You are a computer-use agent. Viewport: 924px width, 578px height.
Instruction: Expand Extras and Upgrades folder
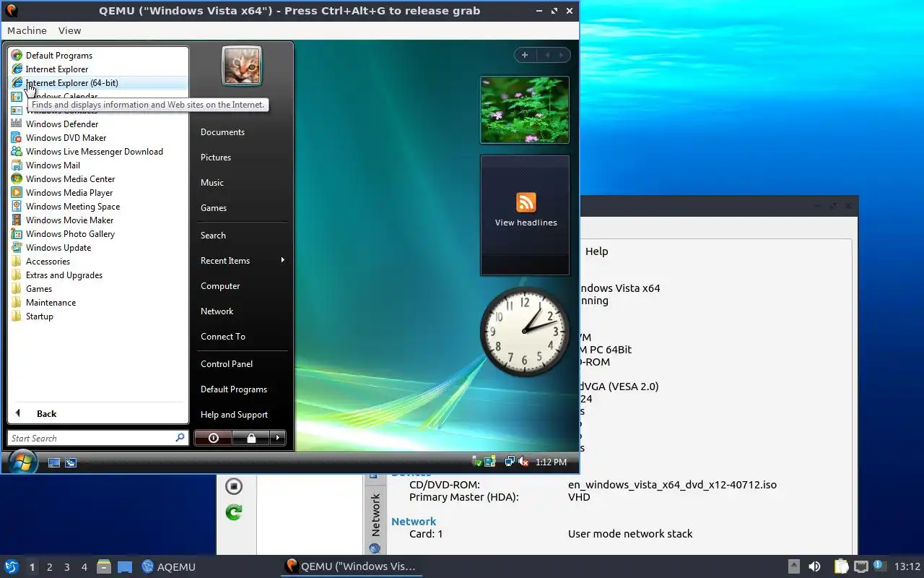tap(64, 275)
